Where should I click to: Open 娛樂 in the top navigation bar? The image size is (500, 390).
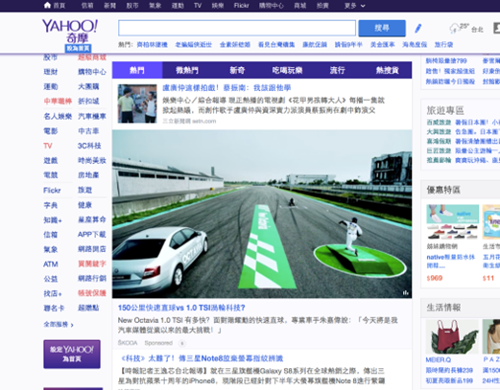(218, 6)
